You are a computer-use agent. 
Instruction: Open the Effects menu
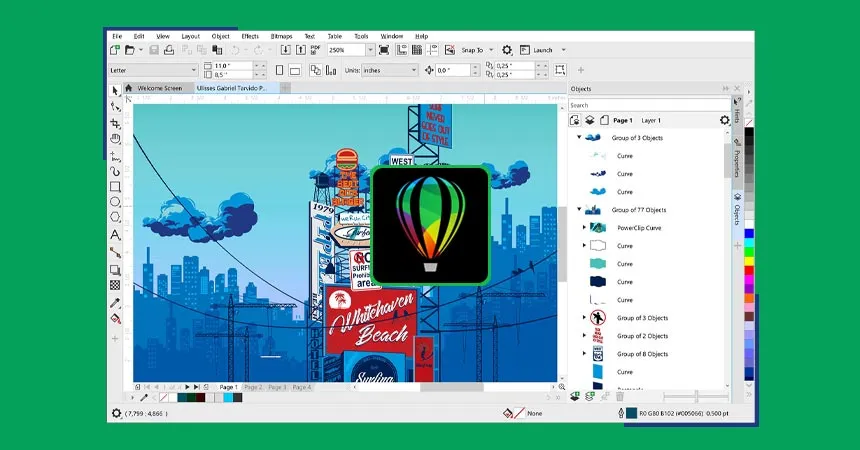point(250,36)
